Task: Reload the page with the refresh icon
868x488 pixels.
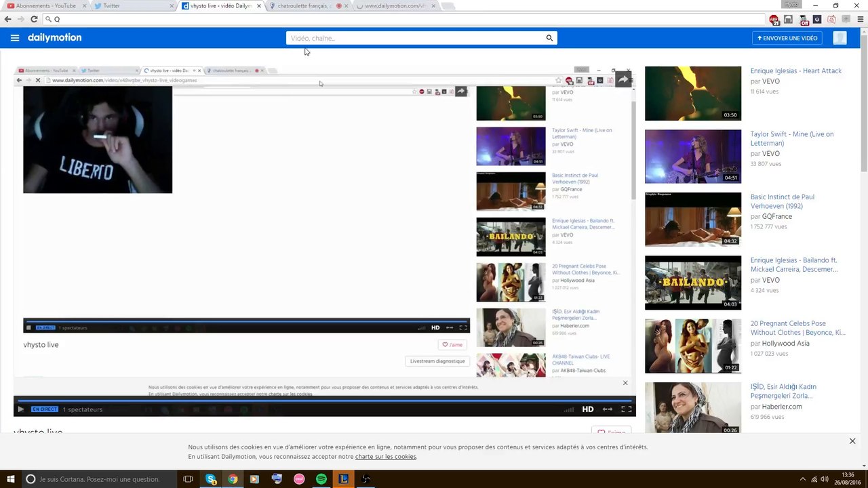Action: (34, 19)
